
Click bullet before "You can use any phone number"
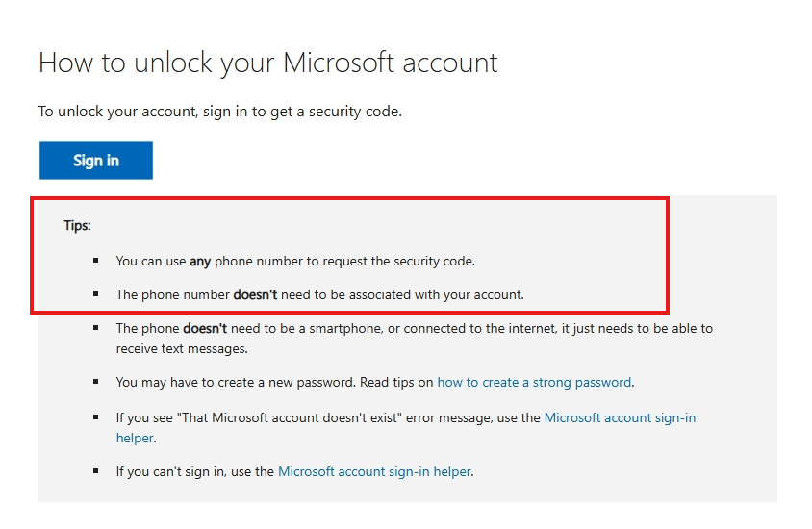[x=96, y=261]
